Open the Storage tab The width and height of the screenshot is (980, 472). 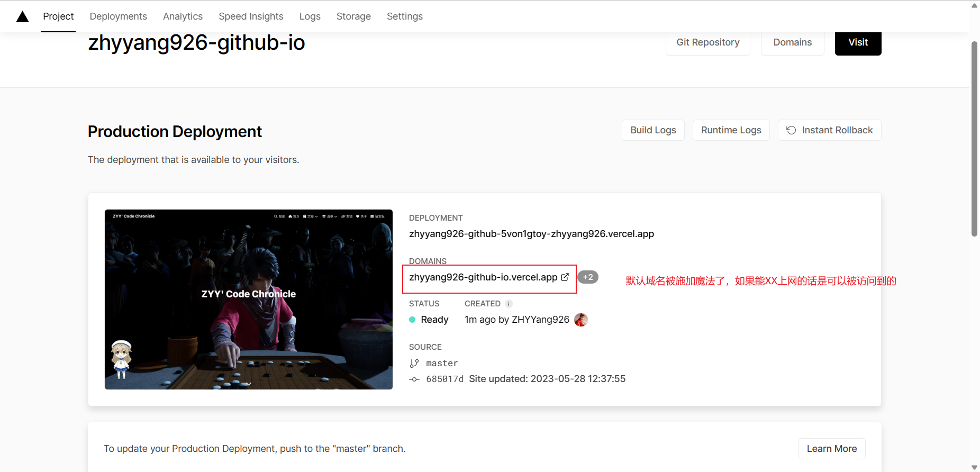(353, 16)
